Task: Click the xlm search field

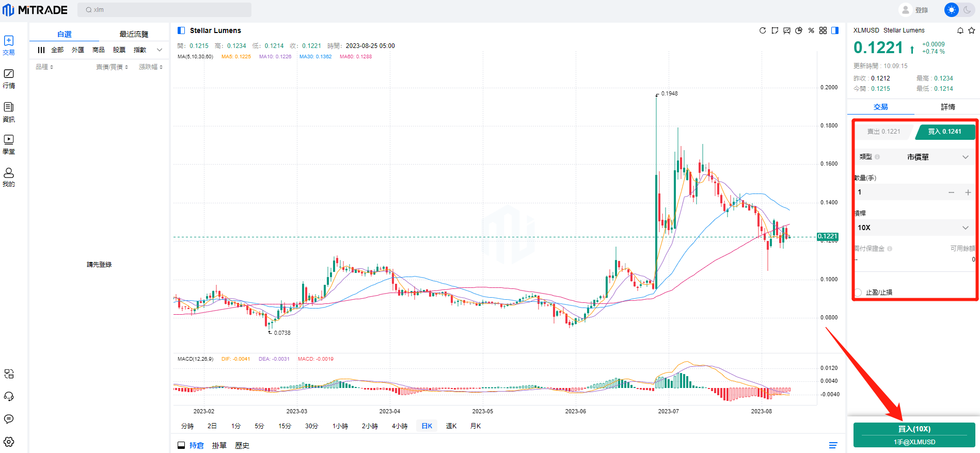Action: [x=165, y=10]
